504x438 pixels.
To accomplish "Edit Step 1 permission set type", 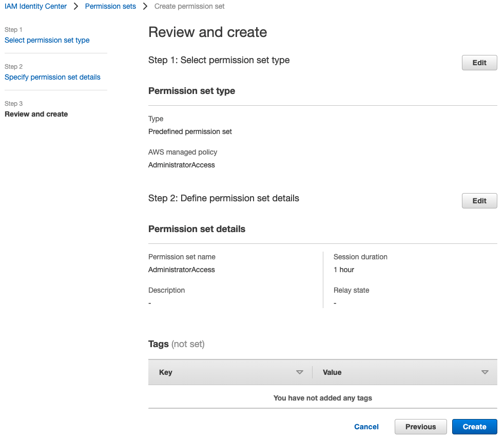I will [x=479, y=63].
